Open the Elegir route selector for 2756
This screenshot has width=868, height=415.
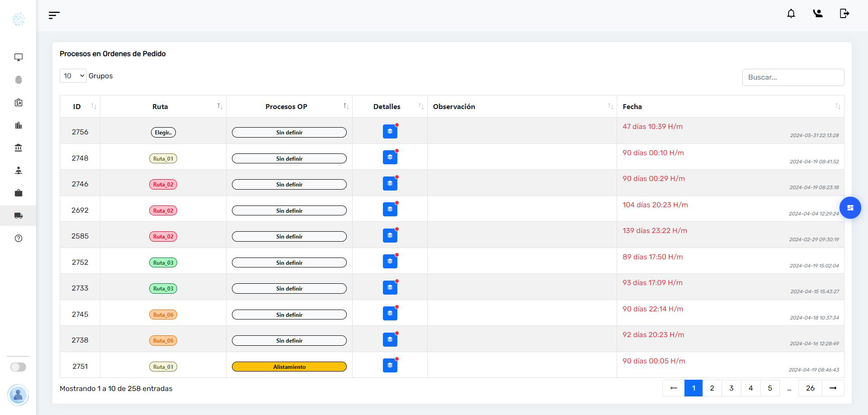tap(163, 133)
